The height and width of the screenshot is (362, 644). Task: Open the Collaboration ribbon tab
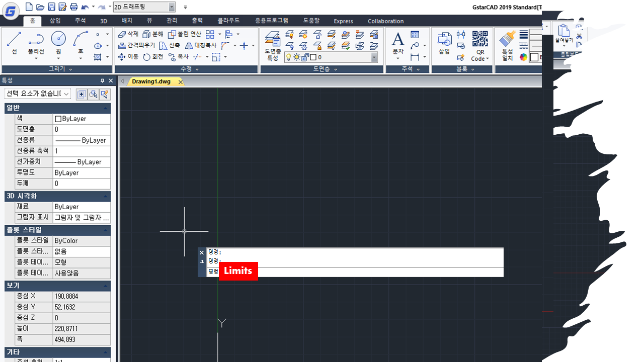(x=386, y=21)
